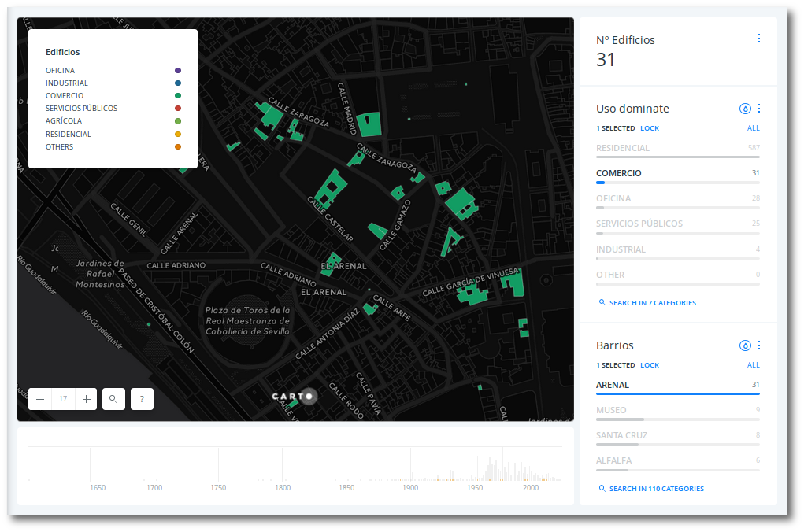Toggle auto-style droplet for Uso dominate
Screen dimensions: 804x532
[x=744, y=109]
